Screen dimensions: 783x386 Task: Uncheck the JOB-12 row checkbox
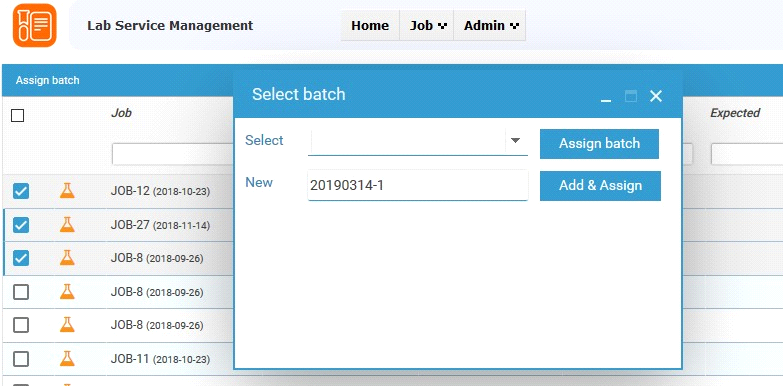click(21, 191)
